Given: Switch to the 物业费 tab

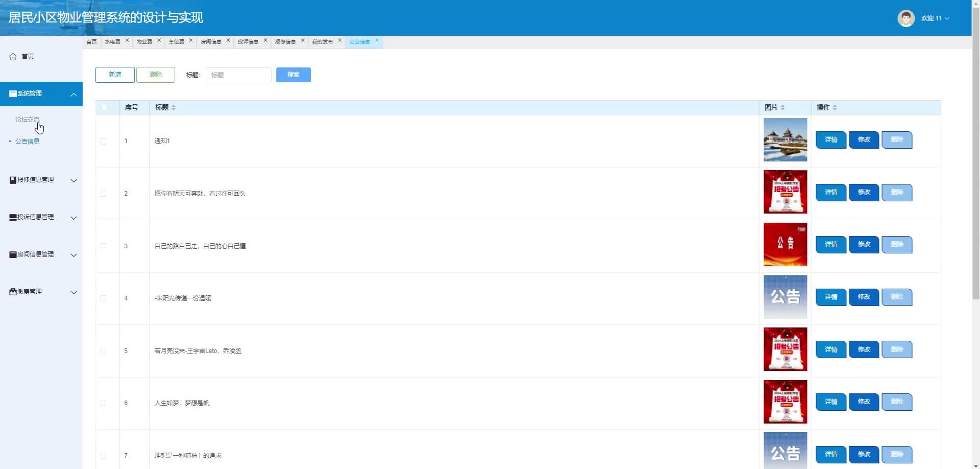Looking at the screenshot, I should click(144, 42).
